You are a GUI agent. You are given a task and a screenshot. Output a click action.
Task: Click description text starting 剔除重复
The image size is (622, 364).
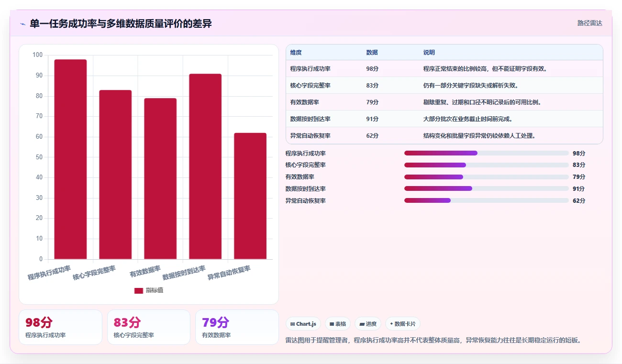[482, 102]
